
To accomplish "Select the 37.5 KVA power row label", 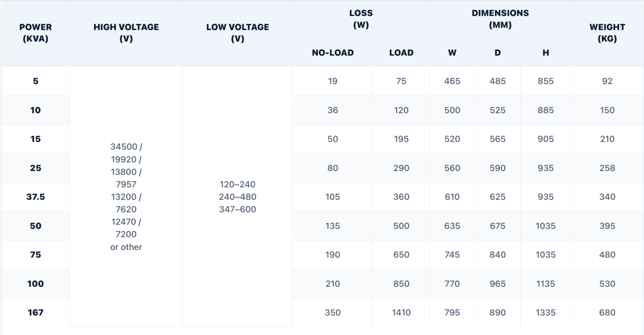I will (x=36, y=197).
